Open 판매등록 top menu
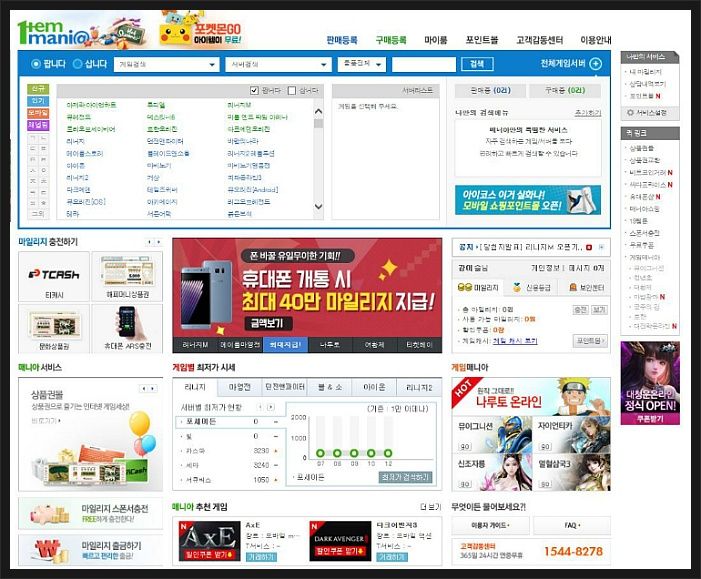The image size is (701, 579). (x=342, y=40)
